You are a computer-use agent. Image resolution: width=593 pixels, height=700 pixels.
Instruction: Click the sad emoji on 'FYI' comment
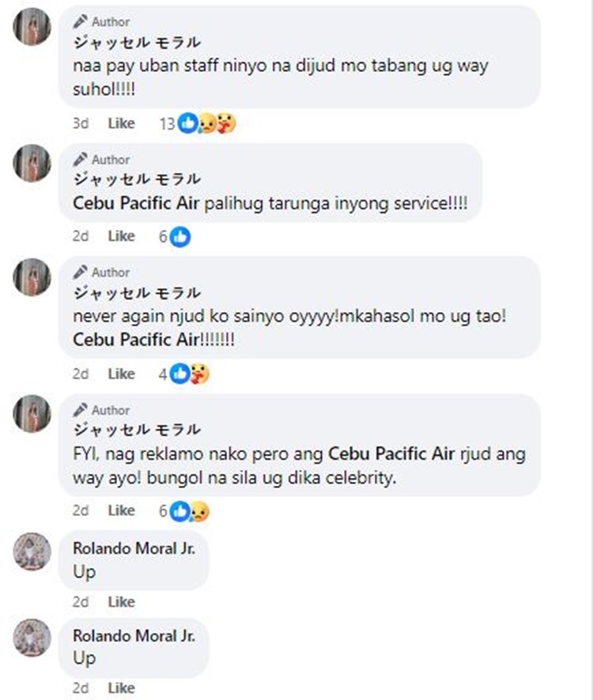pyautogui.click(x=199, y=511)
